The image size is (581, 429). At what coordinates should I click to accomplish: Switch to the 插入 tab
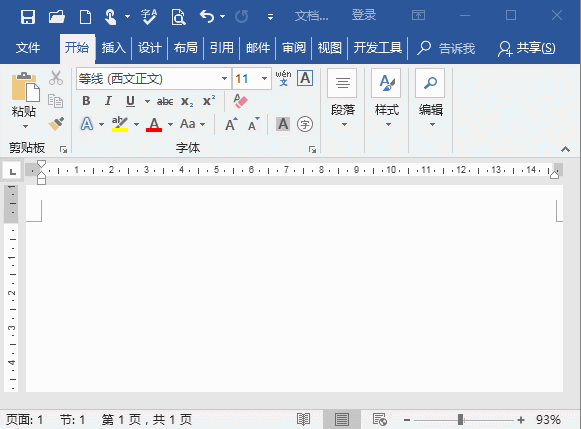pyautogui.click(x=113, y=48)
